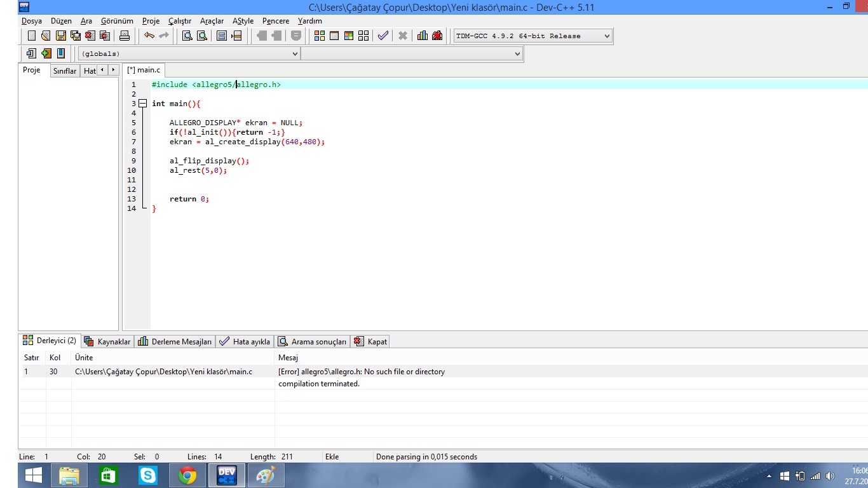Open Profile analysis bar chart icon
Viewport: 868px width, 488px height.
click(423, 36)
